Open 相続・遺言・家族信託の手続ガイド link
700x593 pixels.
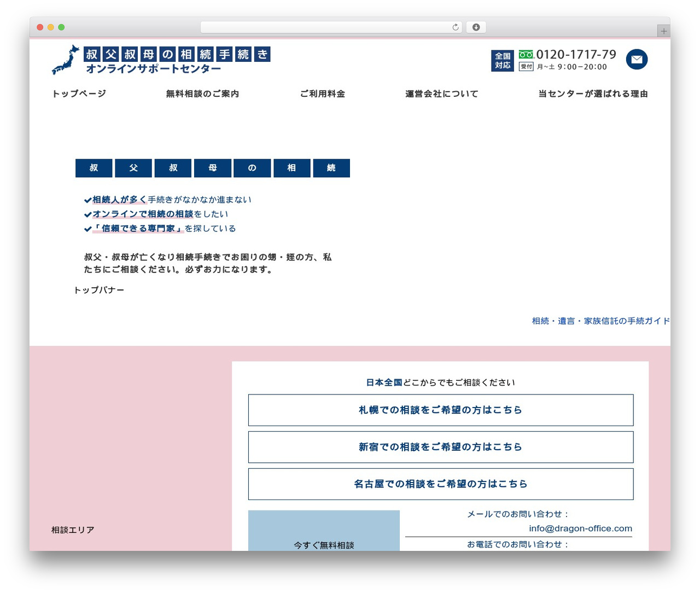coord(600,321)
